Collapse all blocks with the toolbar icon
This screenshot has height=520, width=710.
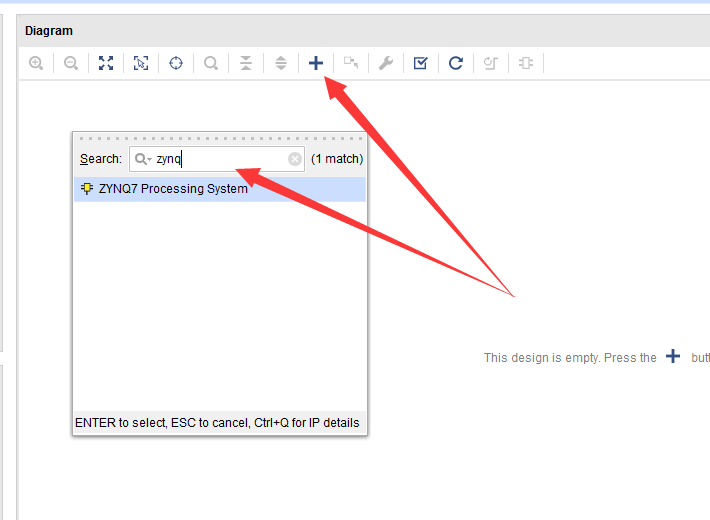coord(246,63)
